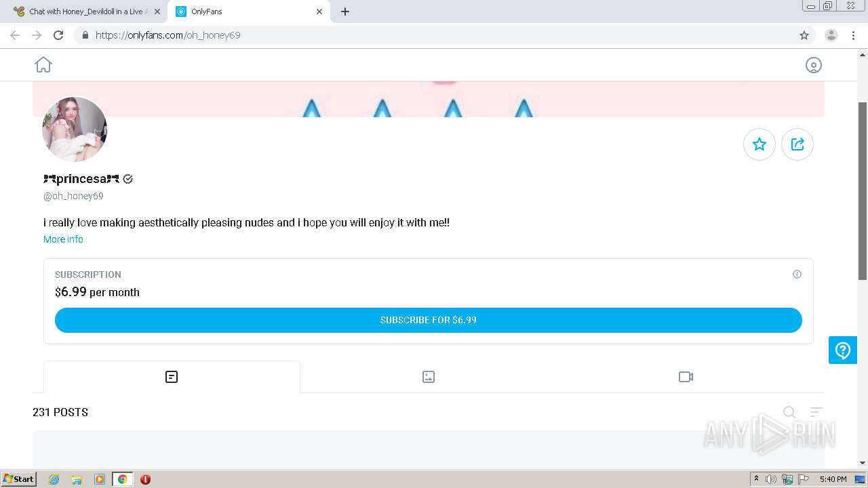Show hidden system tray icons
Screen dimensions: 868x488
click(756, 479)
